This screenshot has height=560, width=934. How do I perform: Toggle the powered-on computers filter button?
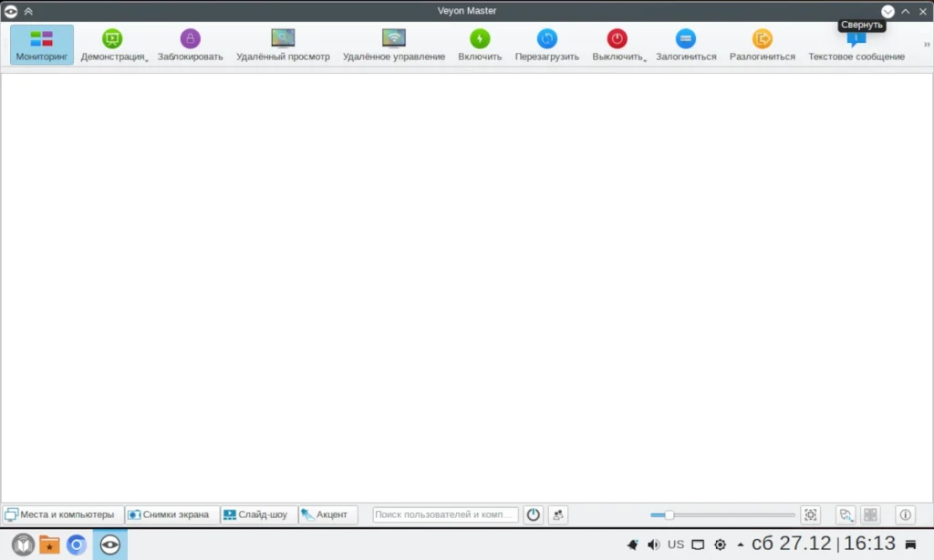pyautogui.click(x=533, y=514)
